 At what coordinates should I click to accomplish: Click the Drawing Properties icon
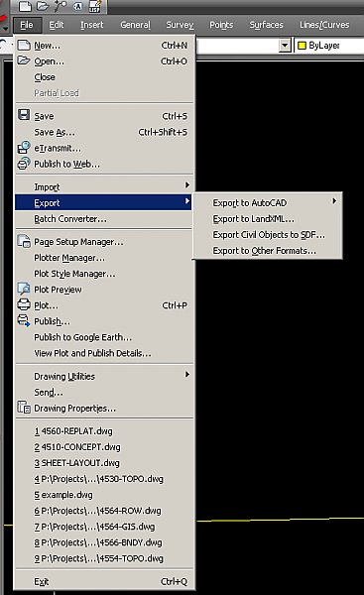24,408
